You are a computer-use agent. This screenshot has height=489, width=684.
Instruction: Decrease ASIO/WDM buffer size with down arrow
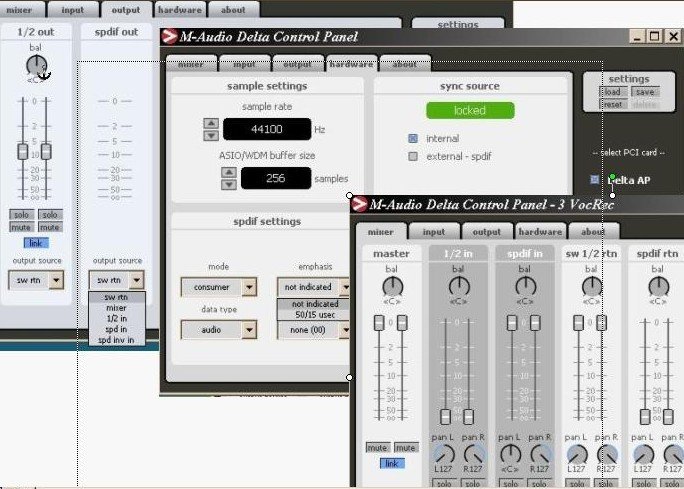[229, 185]
